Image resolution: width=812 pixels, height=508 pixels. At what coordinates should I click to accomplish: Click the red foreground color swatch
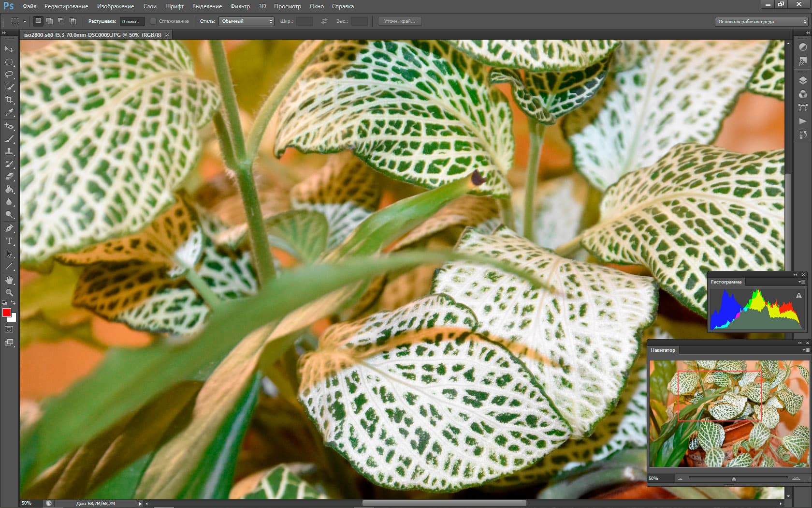coord(7,313)
